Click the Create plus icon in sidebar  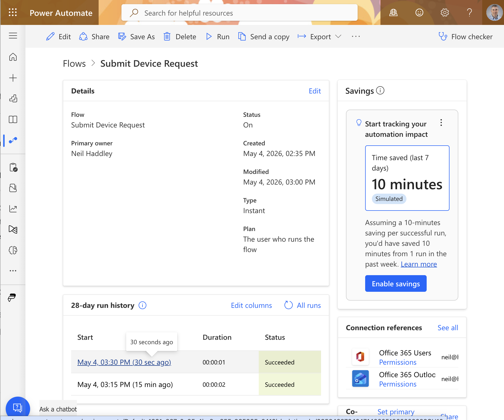pos(13,78)
